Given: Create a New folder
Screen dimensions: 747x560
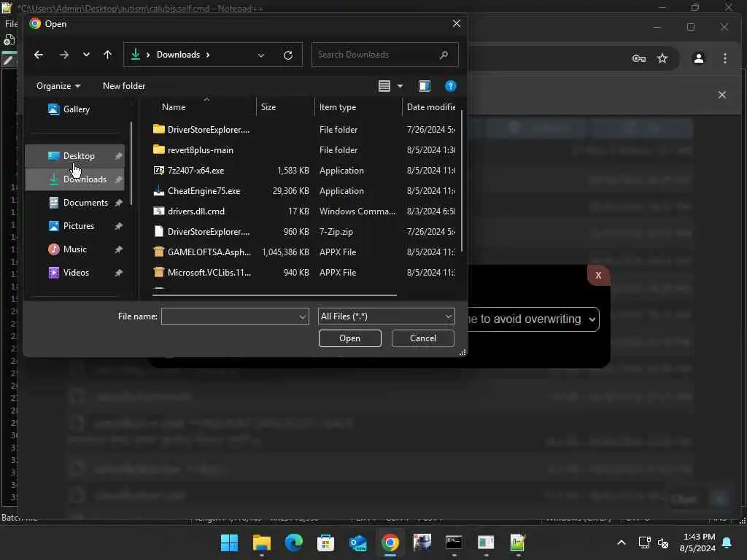Looking at the screenshot, I should click(124, 86).
